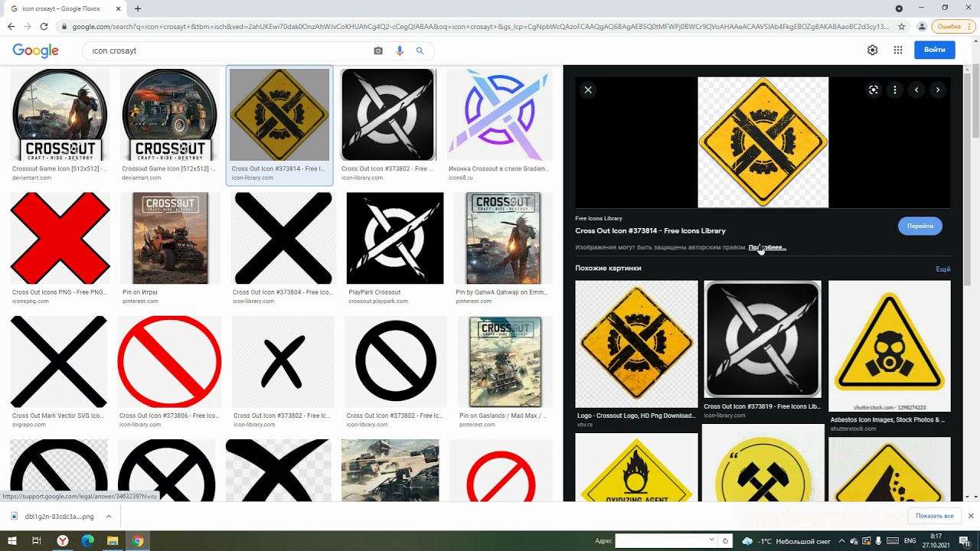Open Cross Out Icon #373819 related image

tap(763, 340)
